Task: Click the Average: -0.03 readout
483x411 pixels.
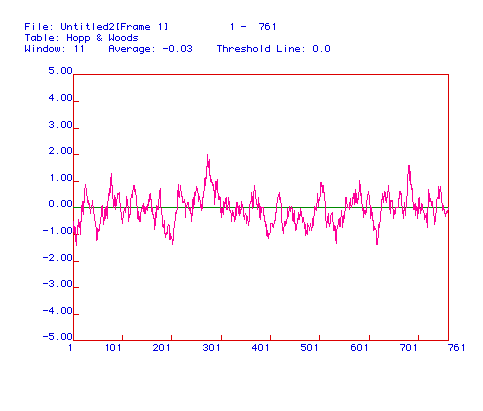Action: (150, 49)
